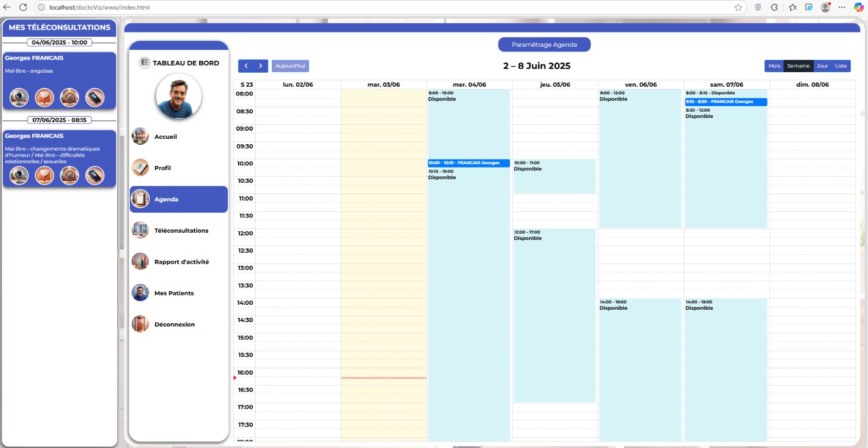Start webcam call in the 04/06/2025 teleconsultation card
868x448 pixels.
tap(19, 98)
